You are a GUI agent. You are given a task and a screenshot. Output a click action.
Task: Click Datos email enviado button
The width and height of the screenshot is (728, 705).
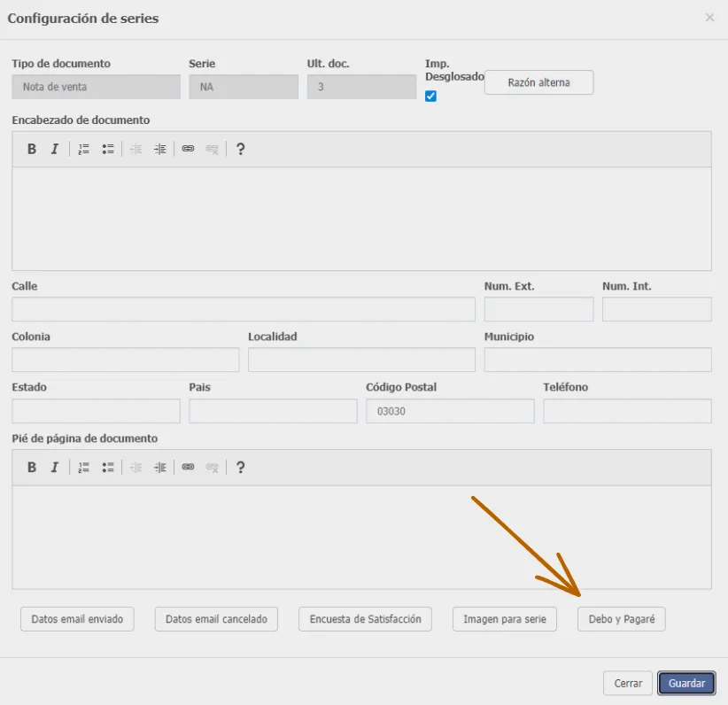coord(77,619)
